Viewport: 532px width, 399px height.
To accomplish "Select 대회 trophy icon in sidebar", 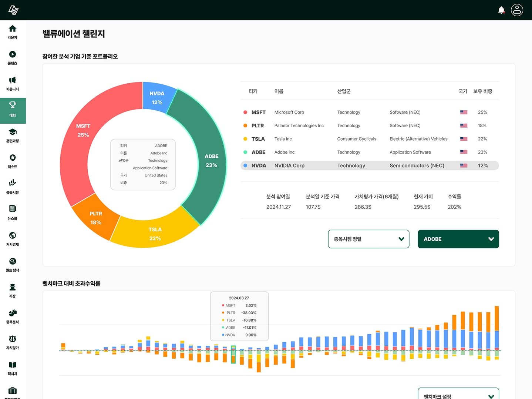I will (x=13, y=105).
